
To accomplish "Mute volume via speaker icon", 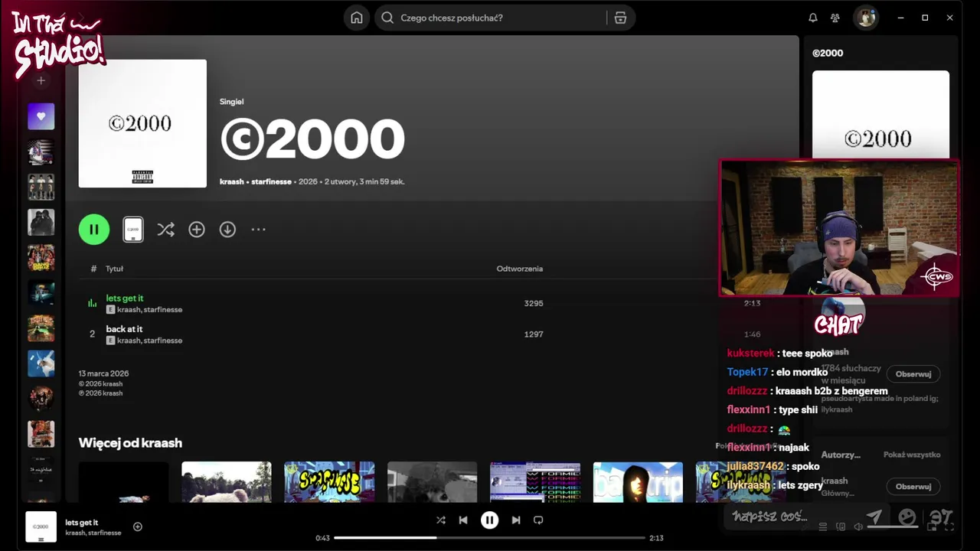I will tap(858, 527).
